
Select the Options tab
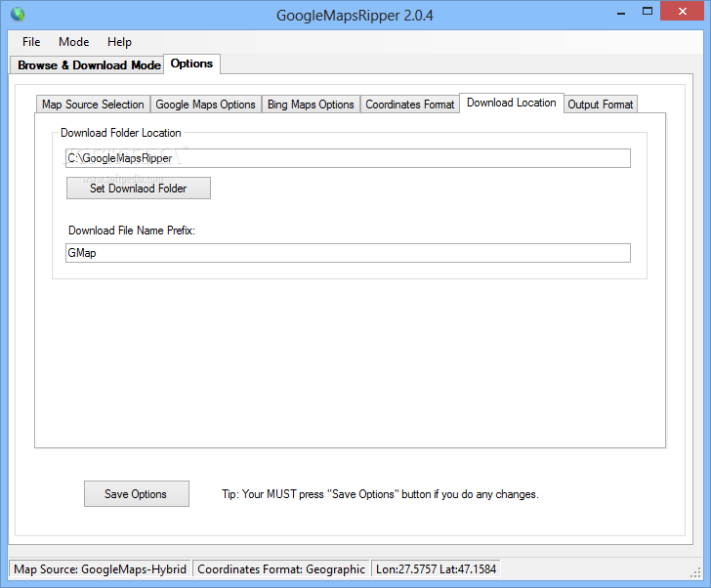pos(191,63)
